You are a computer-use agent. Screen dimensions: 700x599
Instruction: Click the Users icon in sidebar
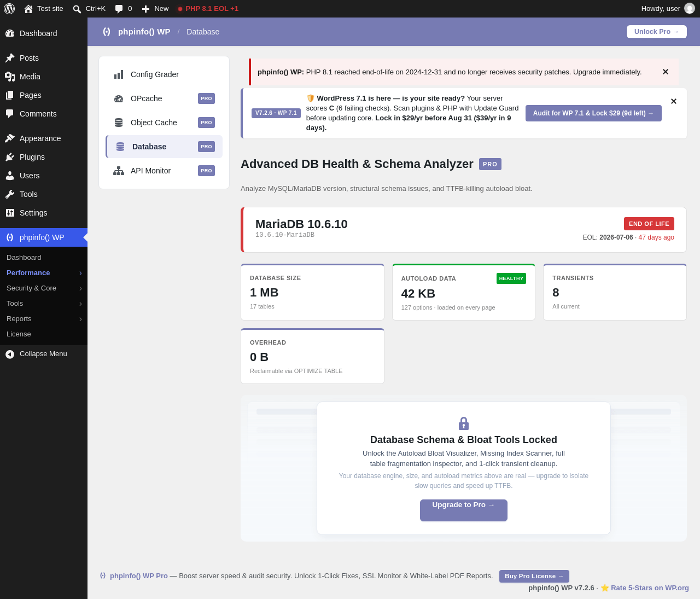[x=10, y=176]
